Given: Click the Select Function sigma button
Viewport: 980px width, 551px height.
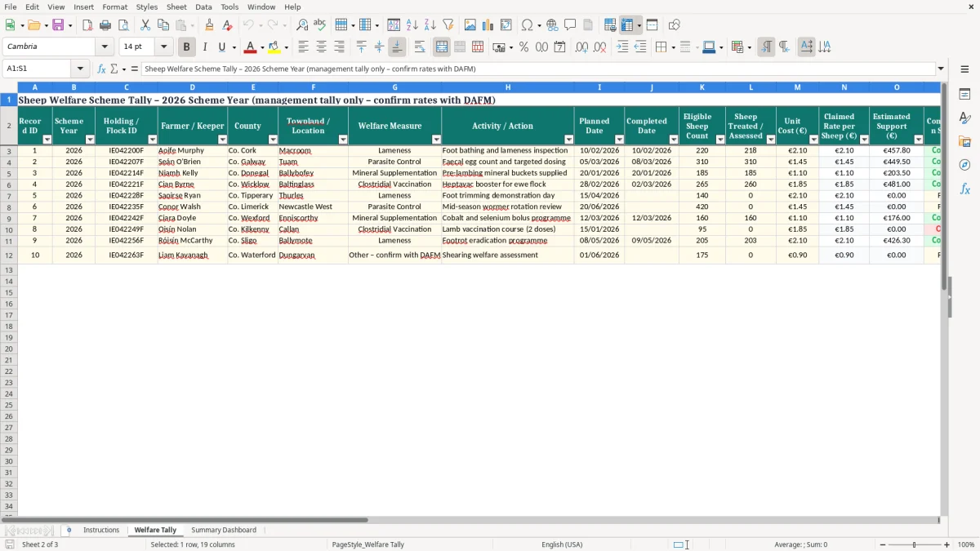Looking at the screenshot, I should click(114, 69).
